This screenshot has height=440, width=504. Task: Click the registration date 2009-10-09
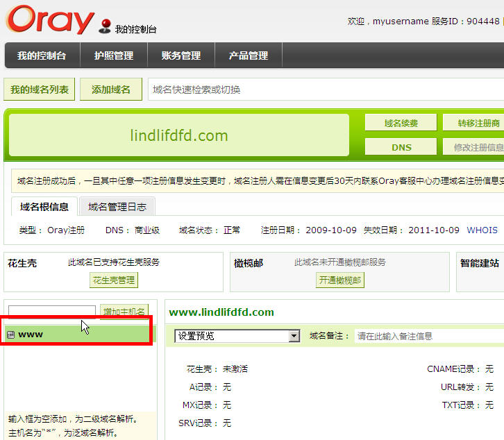pos(331,230)
